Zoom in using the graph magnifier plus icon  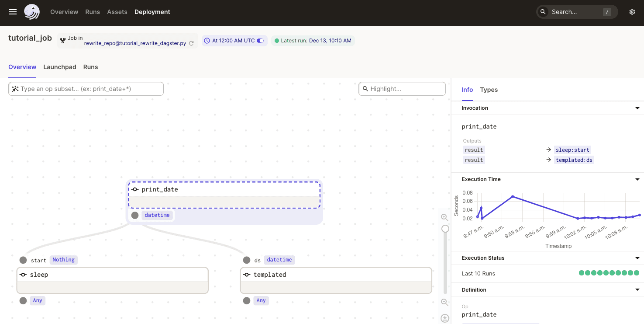coord(444,217)
